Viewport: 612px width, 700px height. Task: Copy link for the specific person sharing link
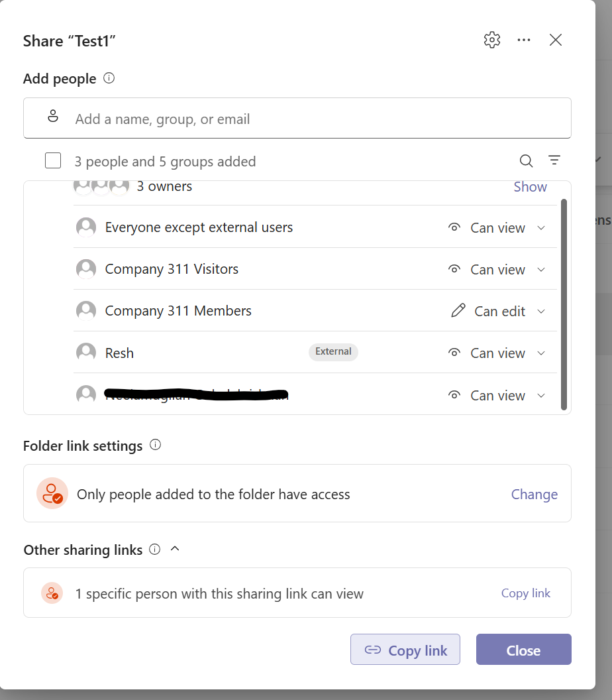click(525, 593)
